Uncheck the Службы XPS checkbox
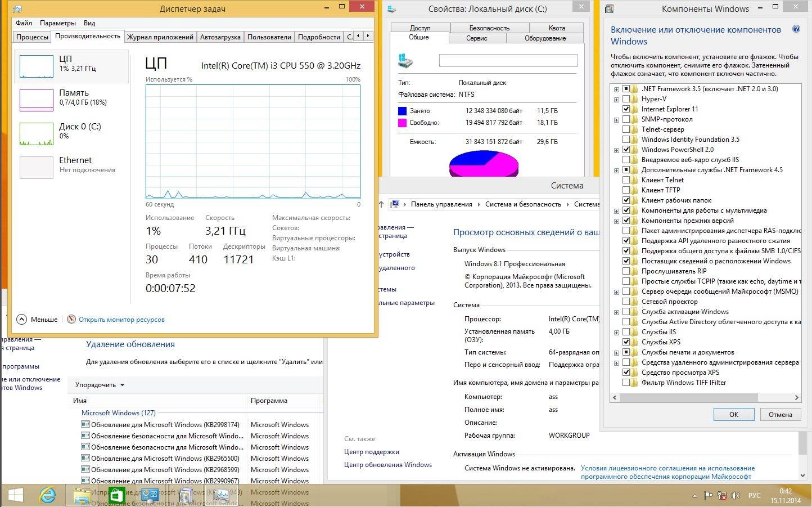 click(x=626, y=342)
